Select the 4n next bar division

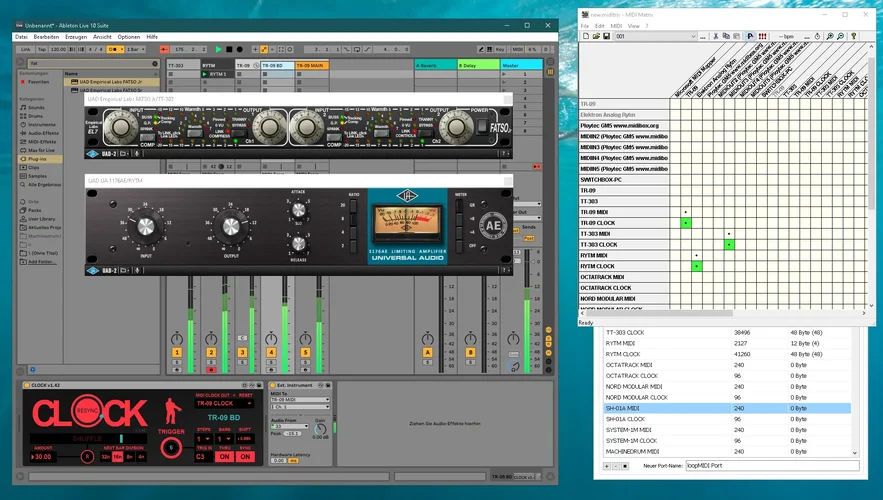(141, 457)
